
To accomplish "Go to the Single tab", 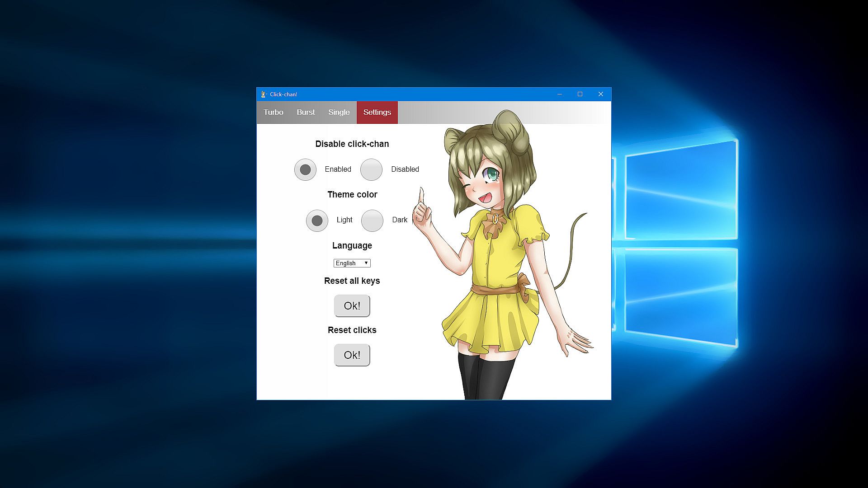I will pos(339,113).
